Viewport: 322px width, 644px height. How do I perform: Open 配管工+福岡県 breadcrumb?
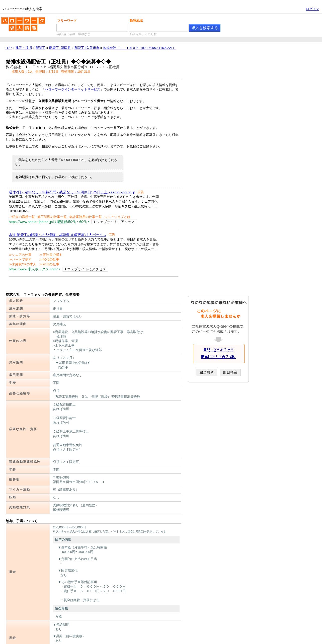(x=60, y=48)
